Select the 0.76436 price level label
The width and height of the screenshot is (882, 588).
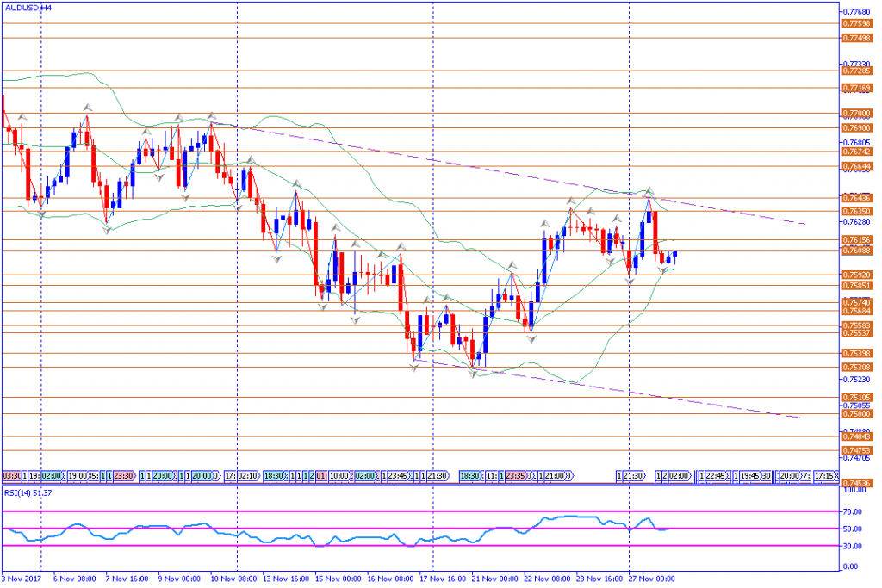(x=856, y=198)
